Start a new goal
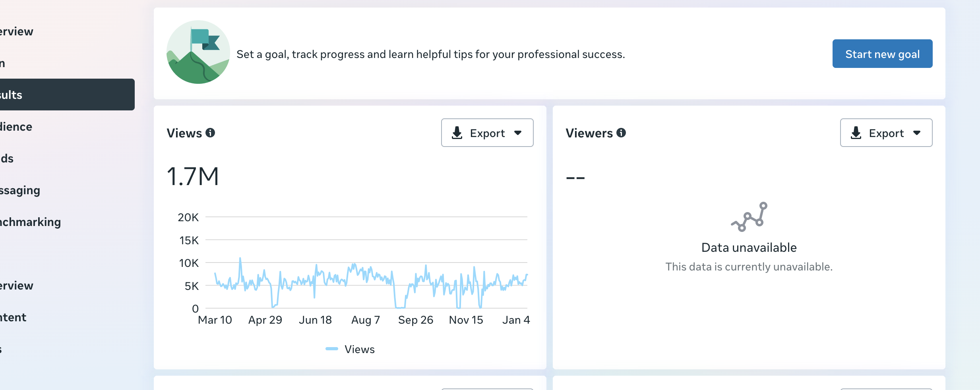The height and width of the screenshot is (390, 980). 882,54
